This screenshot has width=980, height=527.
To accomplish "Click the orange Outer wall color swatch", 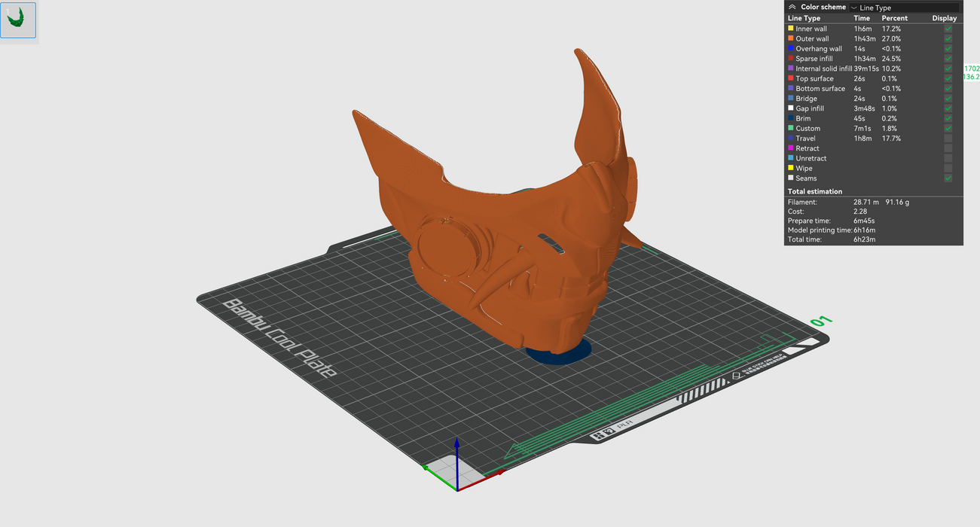I will [x=790, y=38].
